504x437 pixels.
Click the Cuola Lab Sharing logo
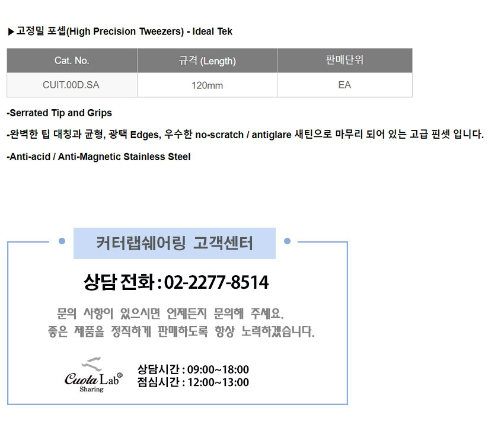point(93,375)
